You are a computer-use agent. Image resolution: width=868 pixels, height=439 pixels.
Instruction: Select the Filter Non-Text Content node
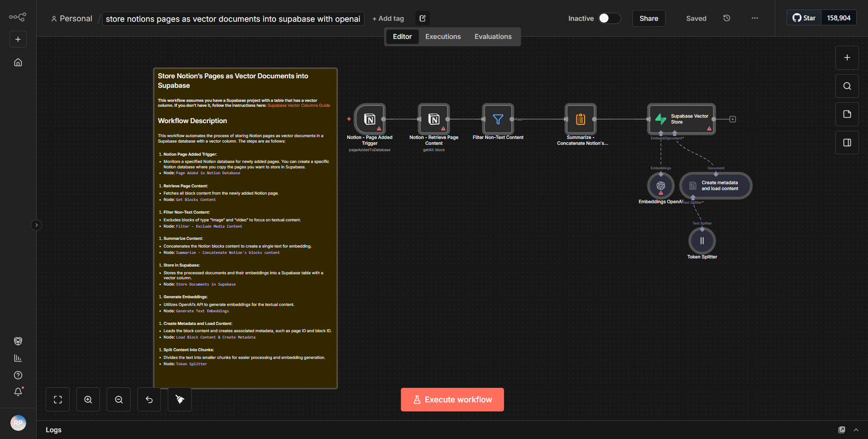pyautogui.click(x=498, y=119)
